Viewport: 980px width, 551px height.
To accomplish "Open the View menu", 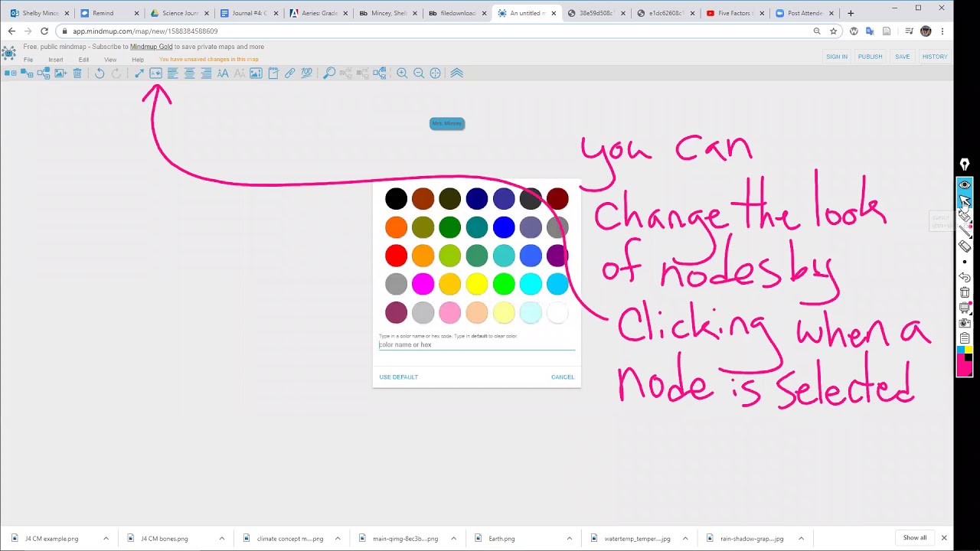I will coord(110,60).
